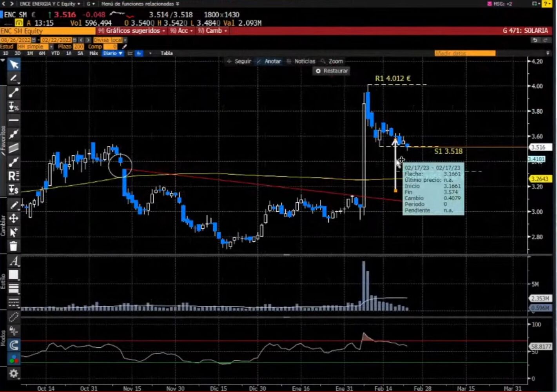The image size is (557, 392).
Task: Open the MSG message indicator
Action: [500, 4]
